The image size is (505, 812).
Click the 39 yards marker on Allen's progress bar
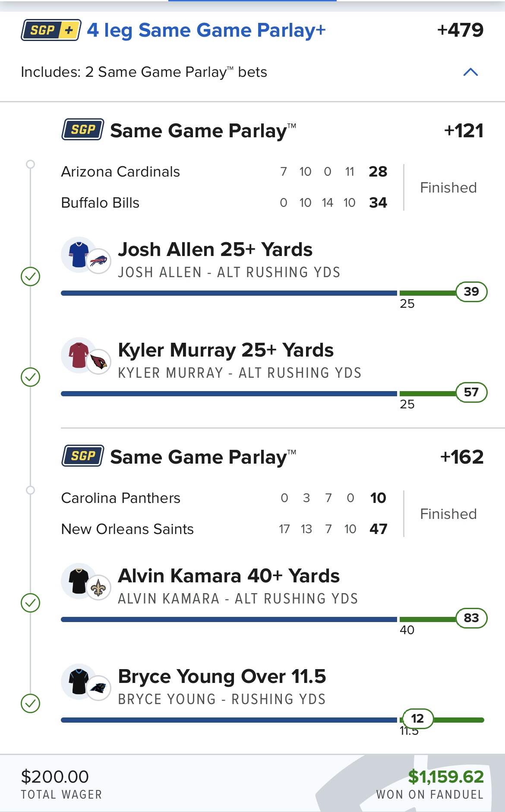[471, 292]
